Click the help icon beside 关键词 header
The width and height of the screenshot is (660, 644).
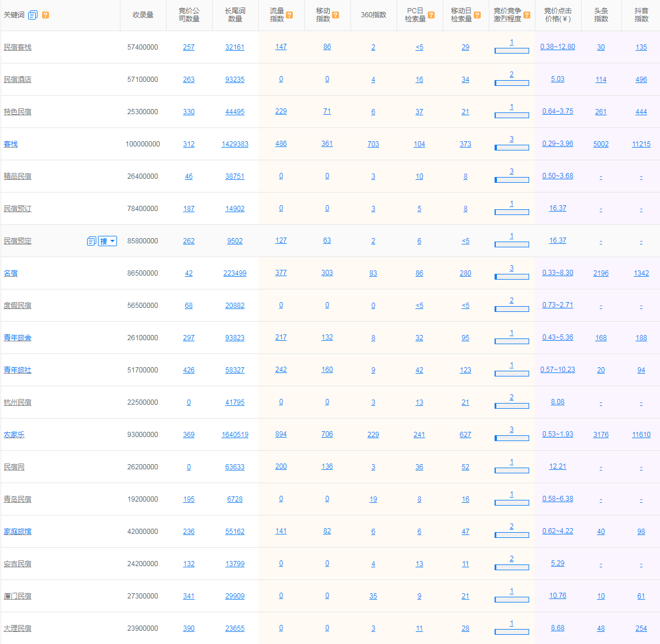tap(46, 15)
